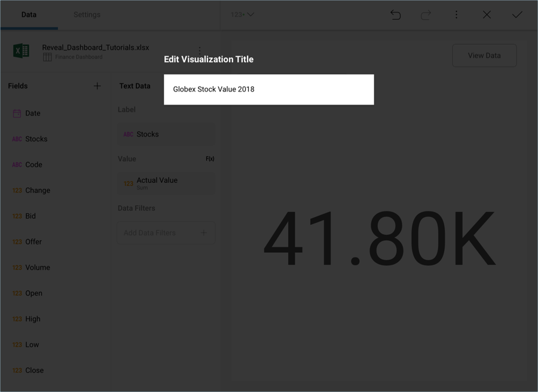Open the vertical ellipsis toolbar menu
Viewport: 538px width, 392px height.
456,15
